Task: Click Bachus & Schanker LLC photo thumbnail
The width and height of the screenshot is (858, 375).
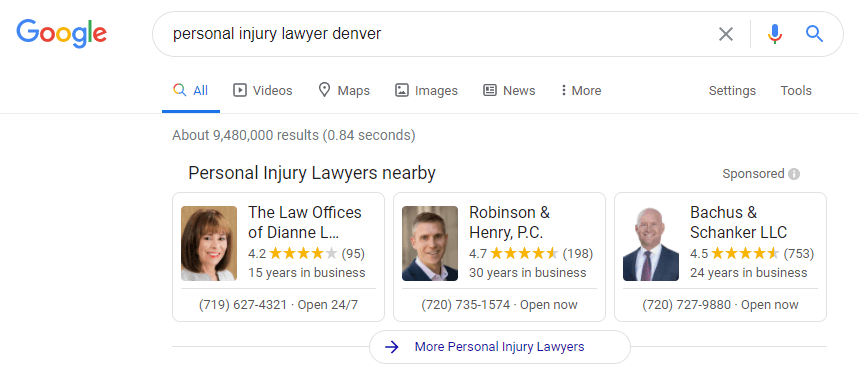Action: (x=651, y=244)
